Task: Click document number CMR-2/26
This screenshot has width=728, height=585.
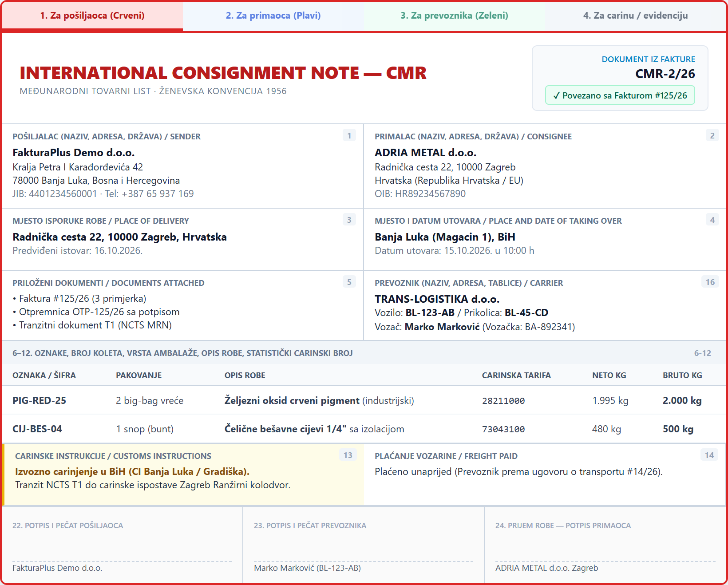Action: coord(665,74)
